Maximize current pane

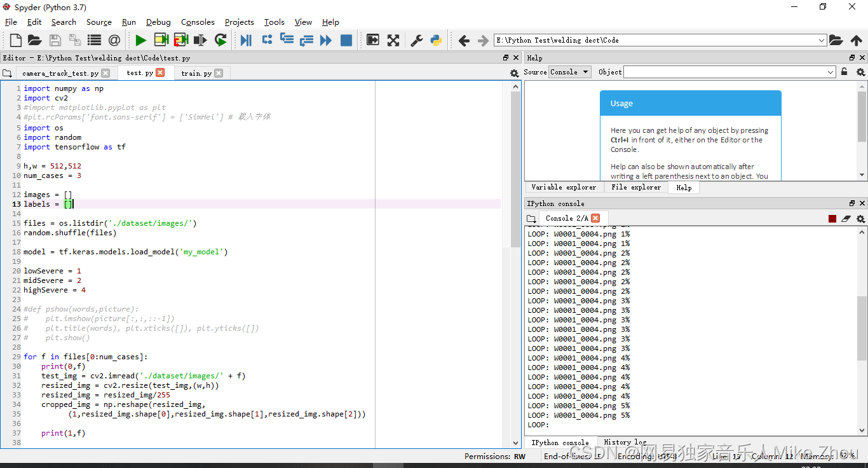tap(373, 40)
